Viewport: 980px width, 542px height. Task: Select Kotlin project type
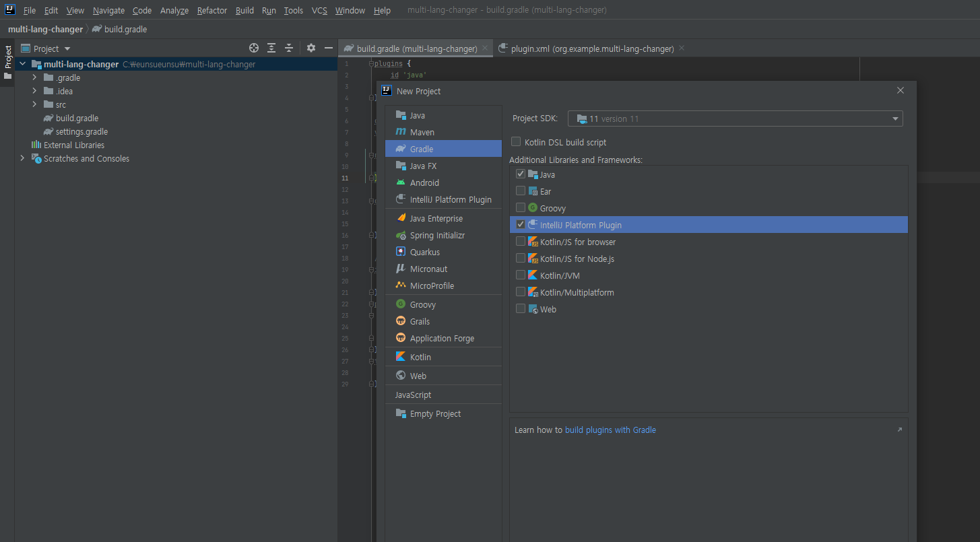443,357
